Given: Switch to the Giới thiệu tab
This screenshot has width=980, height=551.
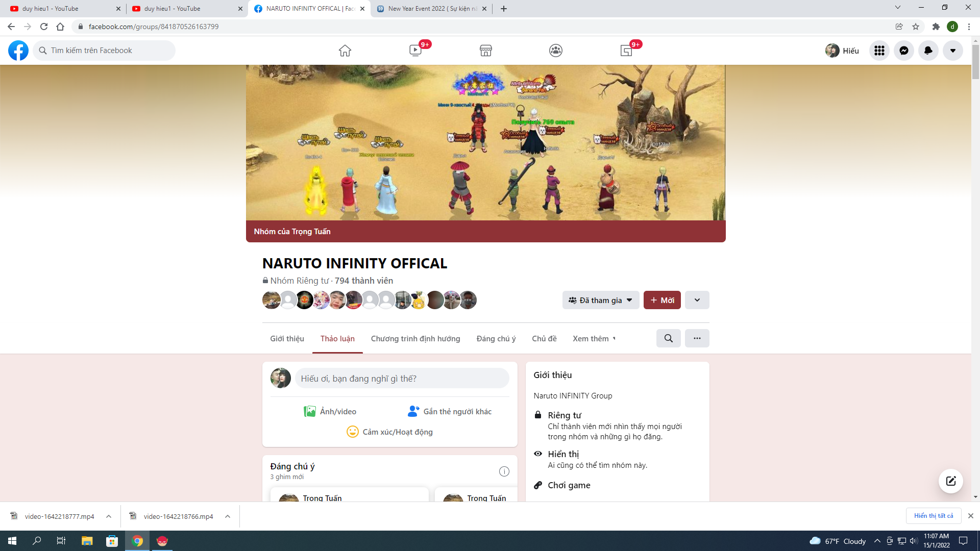Looking at the screenshot, I should coord(287,338).
